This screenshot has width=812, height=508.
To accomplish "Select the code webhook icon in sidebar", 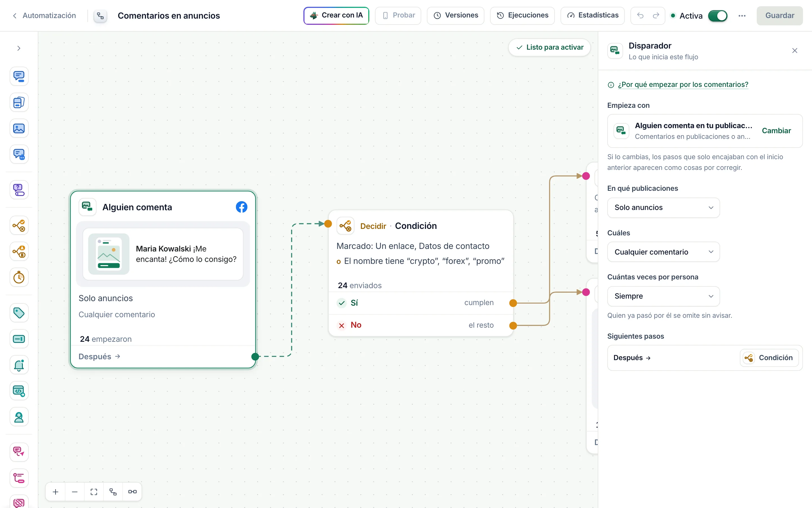I will click(19, 391).
